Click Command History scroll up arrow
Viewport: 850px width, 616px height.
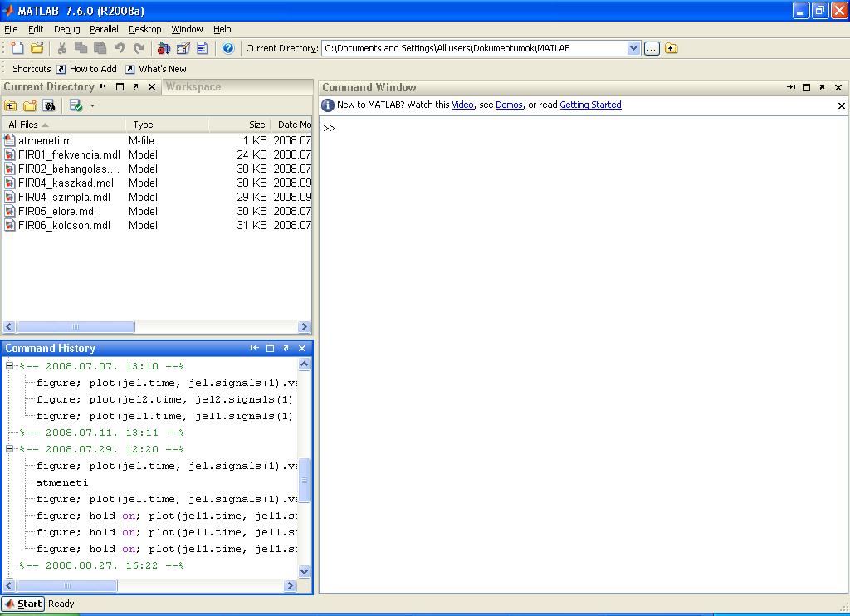coord(304,364)
